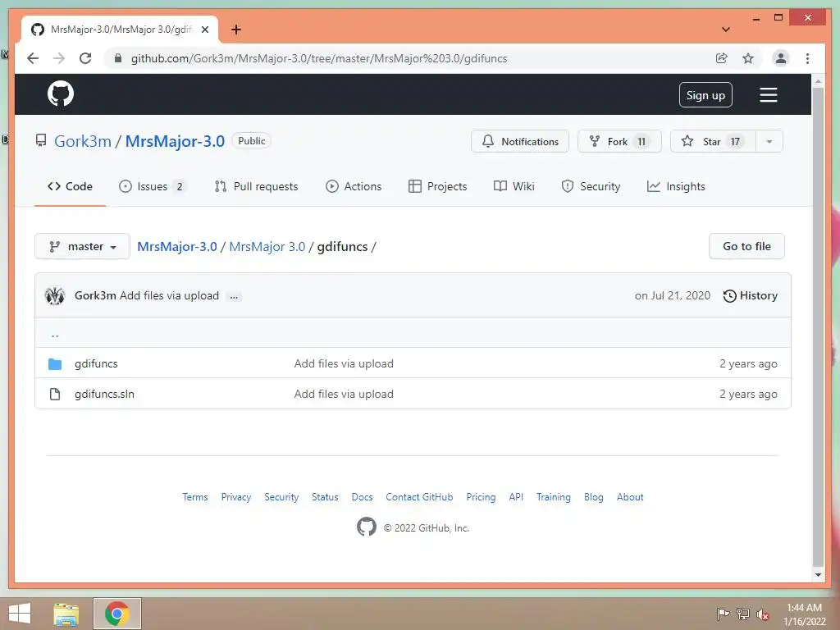The height and width of the screenshot is (630, 840).
Task: View site security lock information
Action: pyautogui.click(x=118, y=58)
